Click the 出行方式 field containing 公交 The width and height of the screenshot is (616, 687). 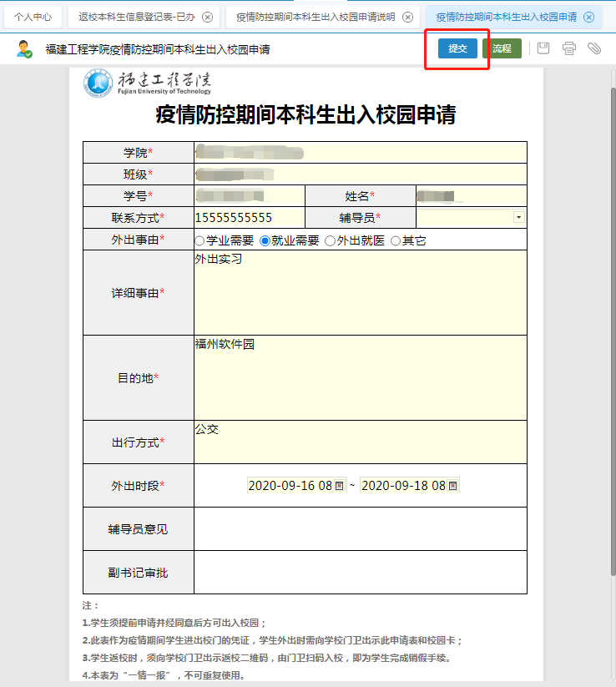(x=360, y=442)
